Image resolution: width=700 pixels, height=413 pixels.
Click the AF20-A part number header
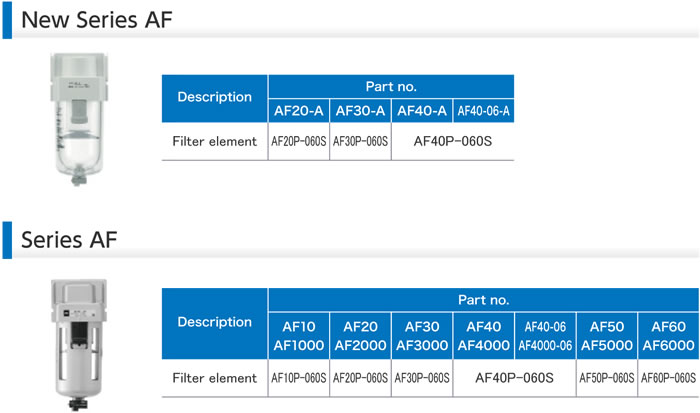(x=298, y=110)
